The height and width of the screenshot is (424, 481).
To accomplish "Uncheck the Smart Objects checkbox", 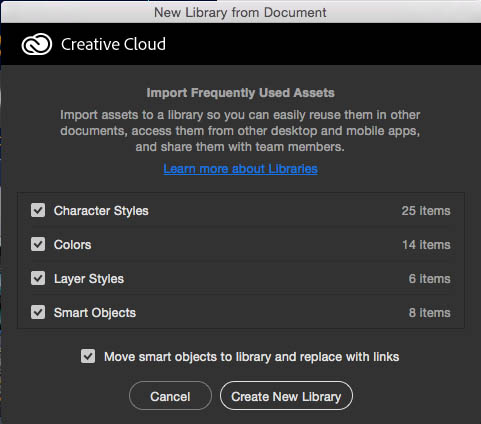I will pyautogui.click(x=38, y=312).
